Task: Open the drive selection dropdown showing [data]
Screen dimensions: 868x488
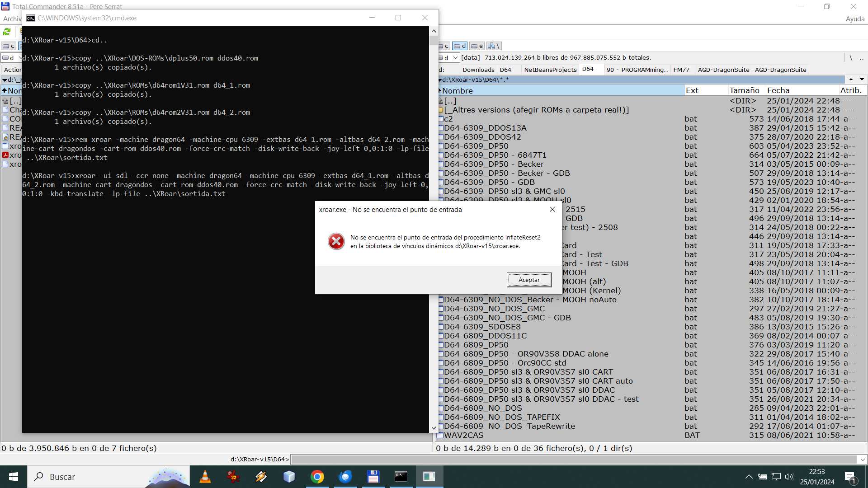Action: click(x=454, y=57)
